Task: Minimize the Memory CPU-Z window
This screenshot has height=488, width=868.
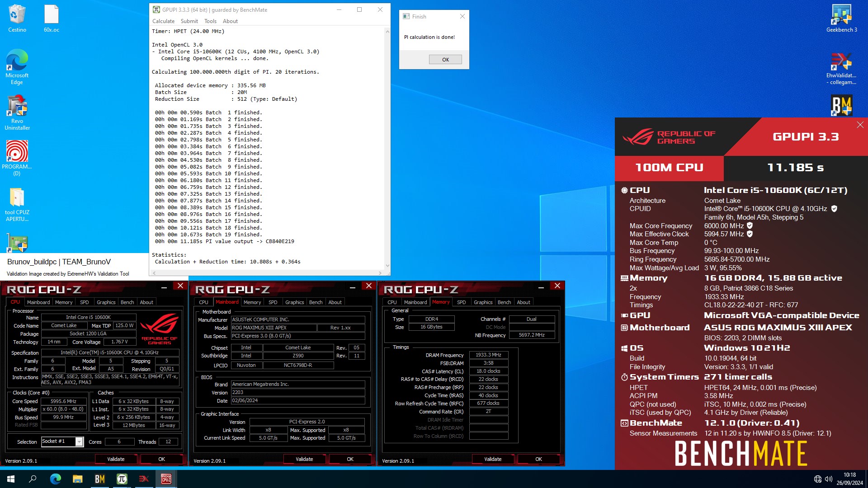Action: coord(541,286)
